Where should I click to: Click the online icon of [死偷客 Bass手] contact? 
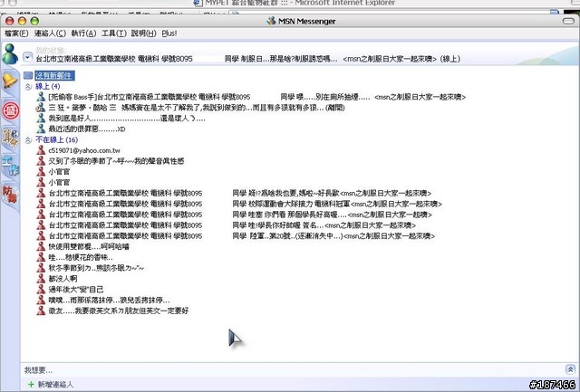(41, 97)
